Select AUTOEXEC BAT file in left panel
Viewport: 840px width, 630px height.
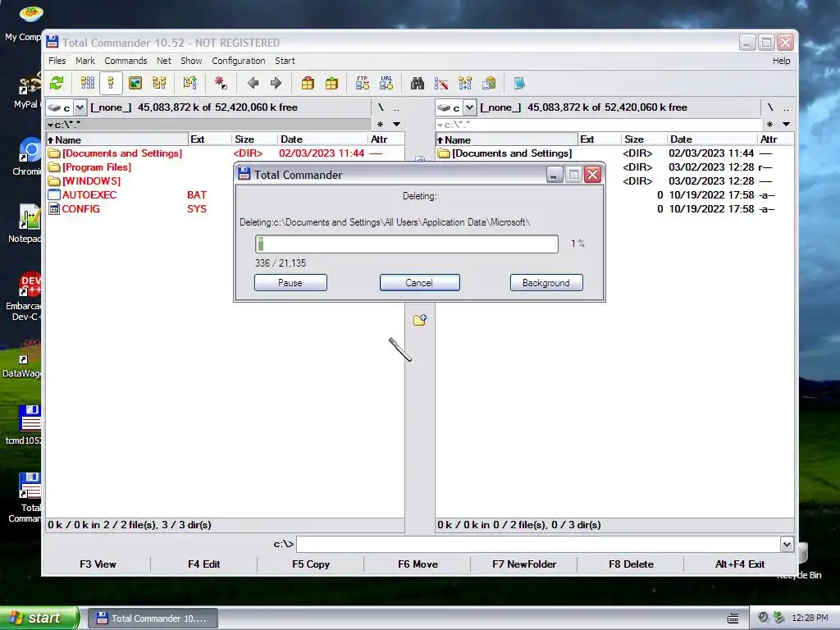coord(127,195)
